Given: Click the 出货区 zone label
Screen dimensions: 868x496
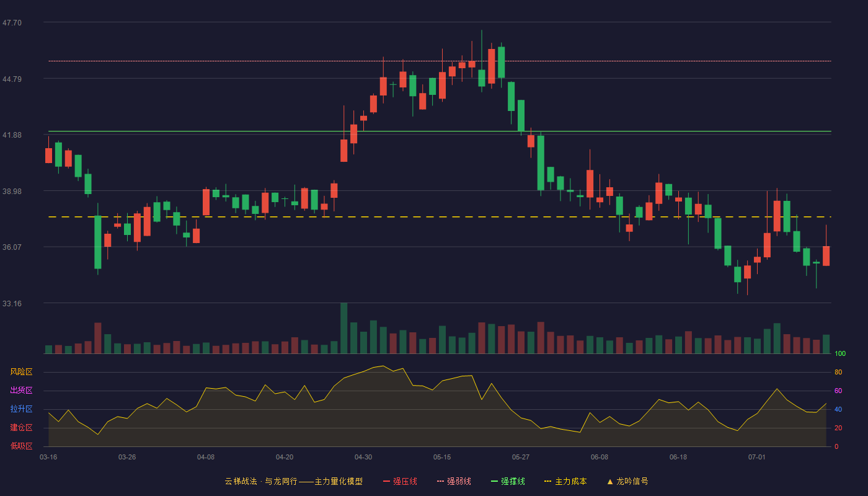Looking at the screenshot, I should [x=21, y=391].
